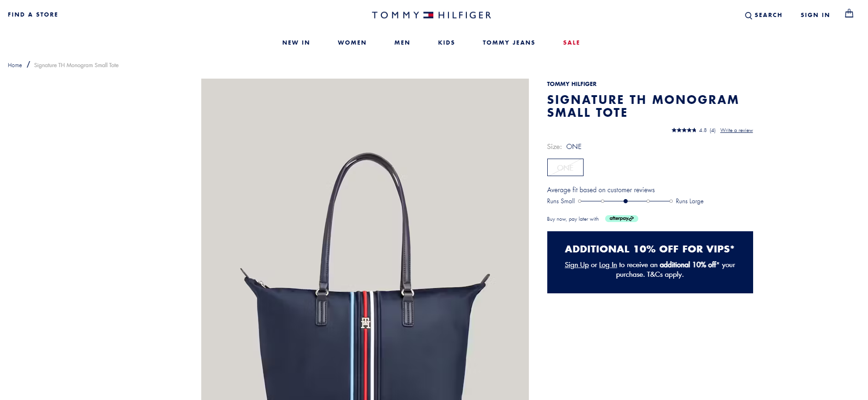Image resolution: width=868 pixels, height=400 pixels.
Task: Open the Kids menu
Action: 446,43
